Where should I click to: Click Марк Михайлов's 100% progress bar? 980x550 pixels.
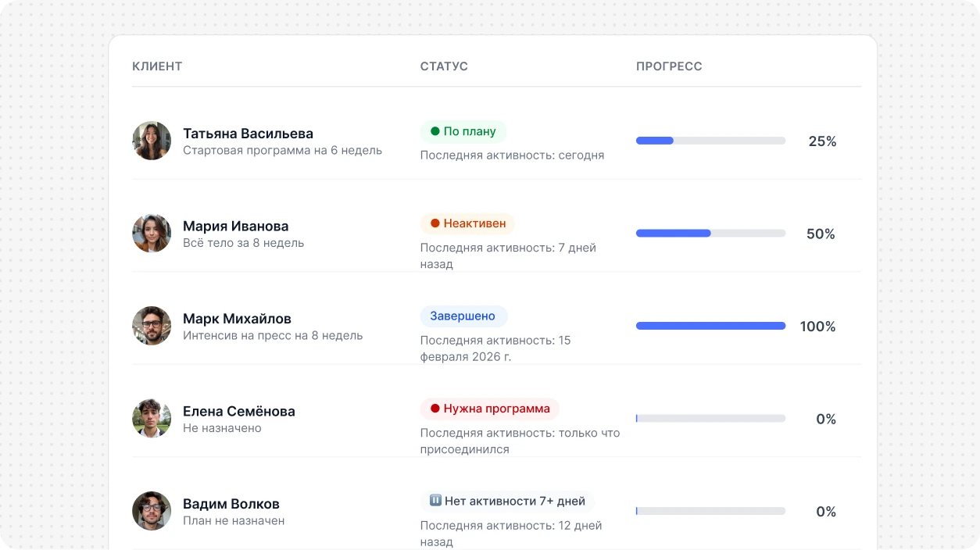click(x=710, y=326)
